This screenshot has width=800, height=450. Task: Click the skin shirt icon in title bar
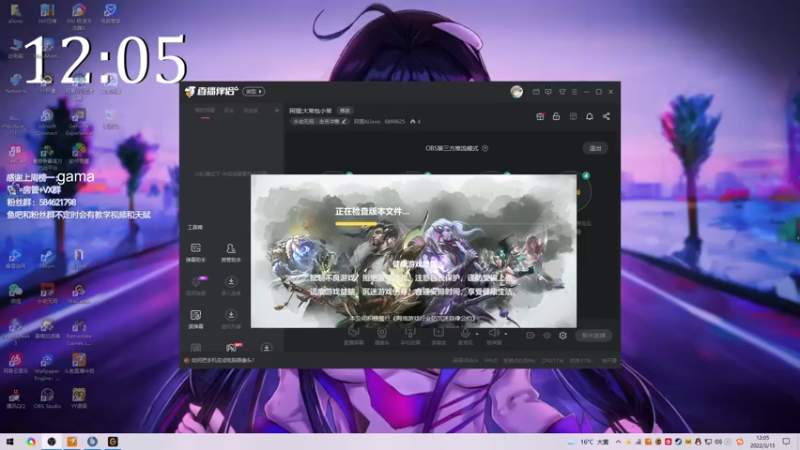(x=562, y=92)
